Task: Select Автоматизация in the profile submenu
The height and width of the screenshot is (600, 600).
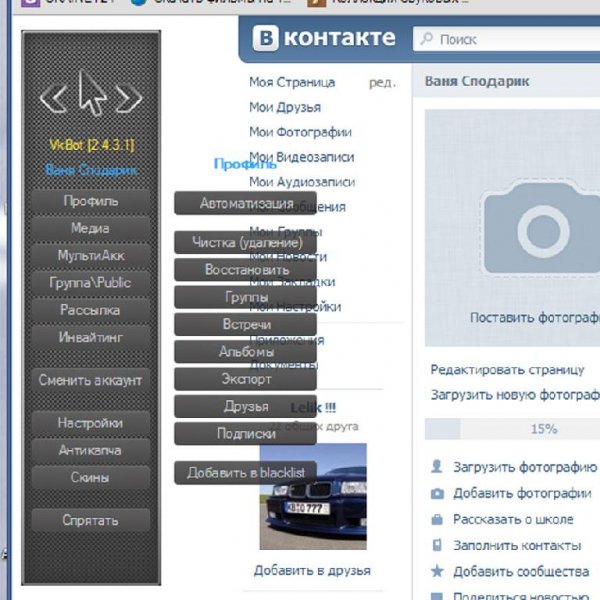Action: point(245,203)
